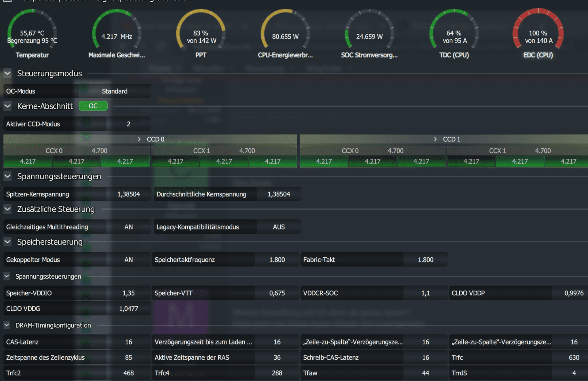Image resolution: width=588 pixels, height=381 pixels.
Task: Collapse the Steuerungsmodus section
Action: tap(7, 74)
